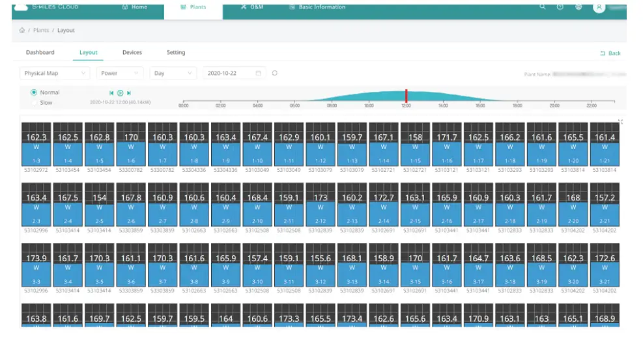The width and height of the screenshot is (643, 364).
Task: Click the search icon in top bar
Action: [542, 7]
